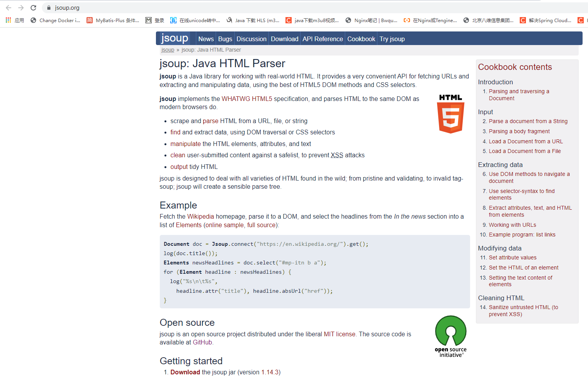Open 'Parsing and traversing a Document'
The width and height of the screenshot is (588, 379).
(x=519, y=95)
